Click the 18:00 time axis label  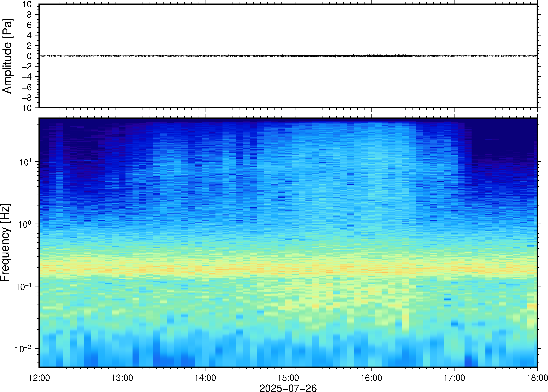coord(537,378)
